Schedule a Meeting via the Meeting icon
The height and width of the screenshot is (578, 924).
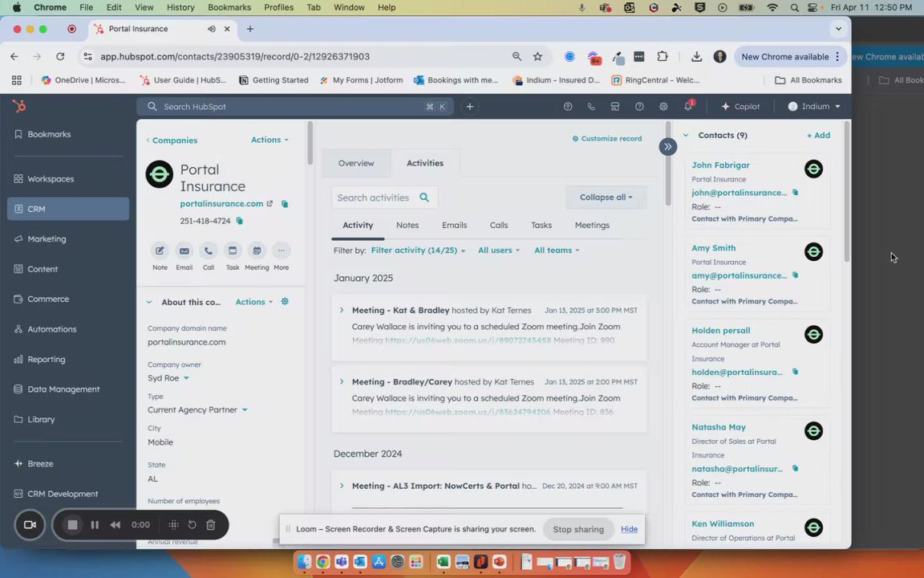coord(257,250)
